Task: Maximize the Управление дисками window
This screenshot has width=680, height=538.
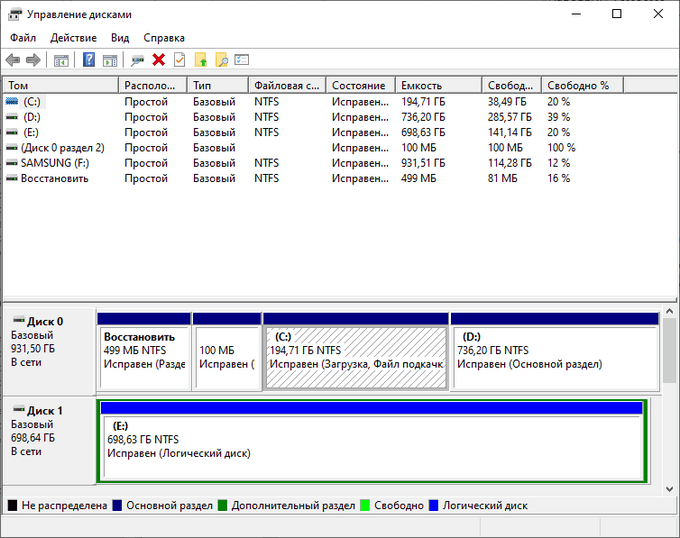Action: pyautogui.click(x=616, y=14)
